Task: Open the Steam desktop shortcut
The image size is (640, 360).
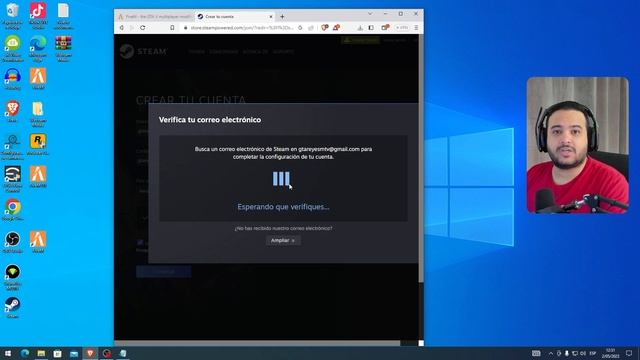Action: point(13,307)
